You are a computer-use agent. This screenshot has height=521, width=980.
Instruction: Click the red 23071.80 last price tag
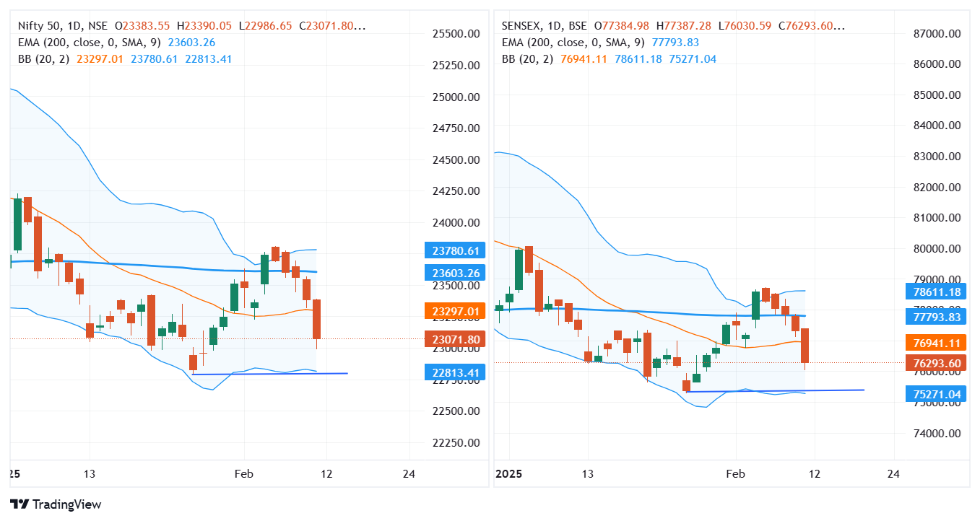(x=455, y=339)
